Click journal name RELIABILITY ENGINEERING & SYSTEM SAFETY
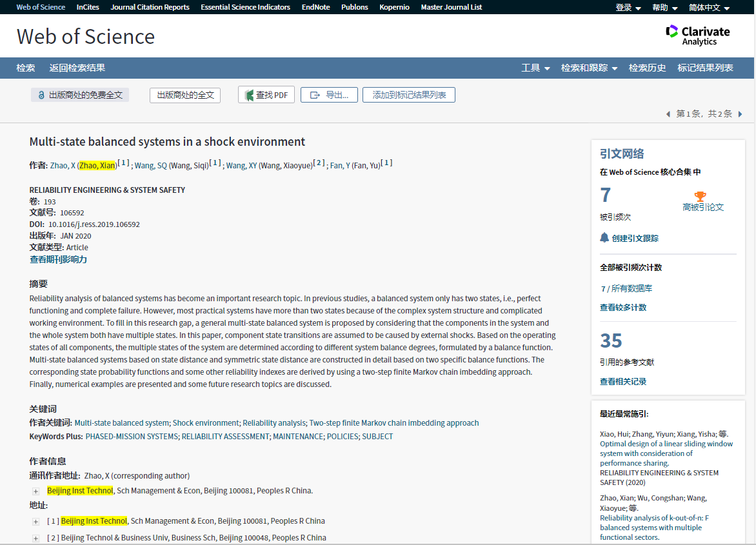 [x=107, y=190]
